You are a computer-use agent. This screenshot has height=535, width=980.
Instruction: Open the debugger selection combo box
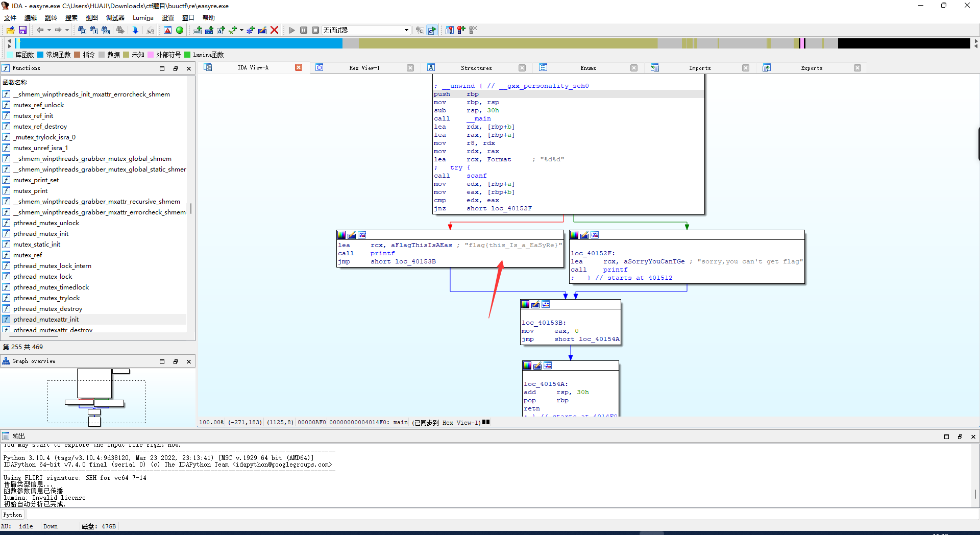366,30
